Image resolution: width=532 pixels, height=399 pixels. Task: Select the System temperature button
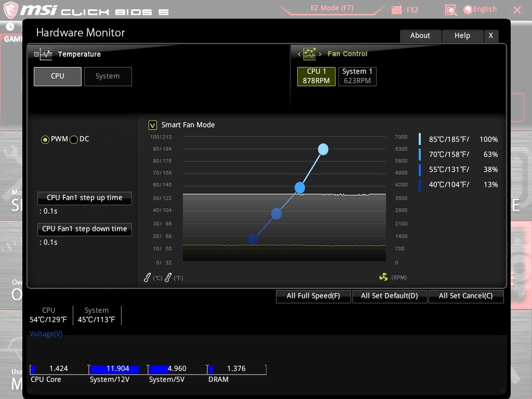point(108,76)
